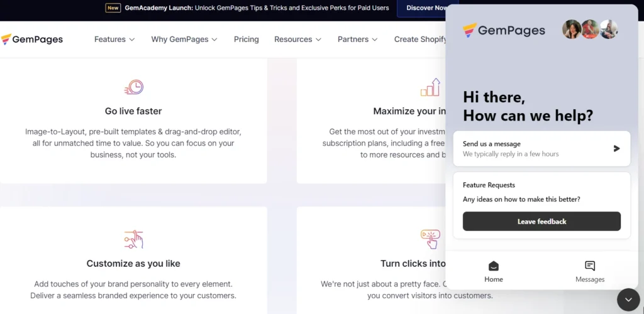The height and width of the screenshot is (314, 644).
Task: Click the GemAcademy Launch announcement text
Action: click(257, 8)
